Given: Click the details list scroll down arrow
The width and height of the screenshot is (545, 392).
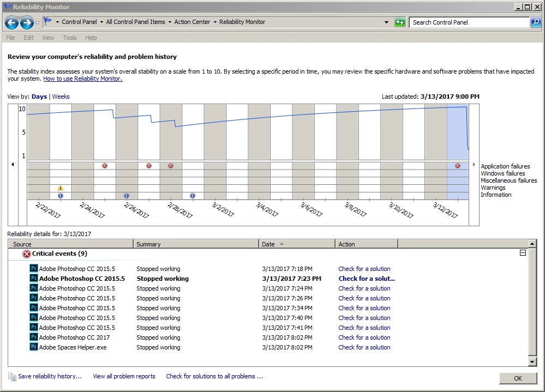Looking at the screenshot, I should click(532, 362).
